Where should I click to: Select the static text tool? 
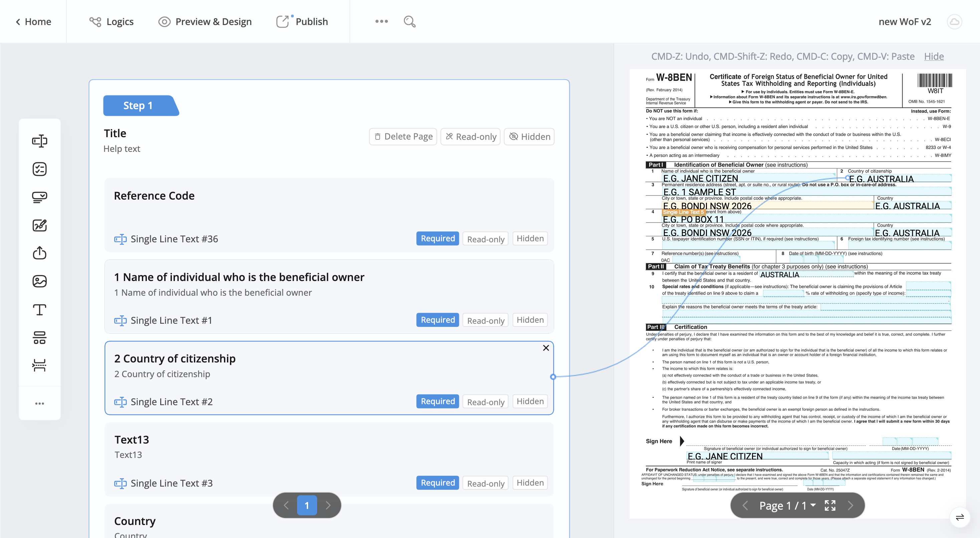click(x=40, y=309)
